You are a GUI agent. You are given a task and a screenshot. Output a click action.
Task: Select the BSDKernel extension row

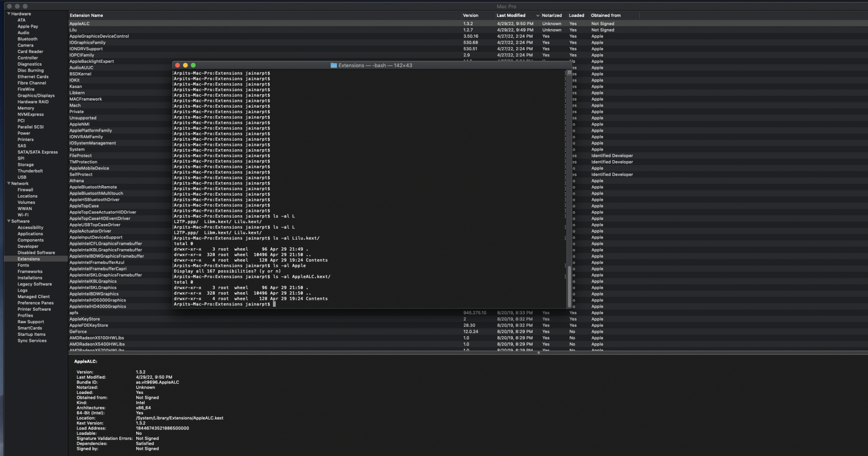click(80, 74)
